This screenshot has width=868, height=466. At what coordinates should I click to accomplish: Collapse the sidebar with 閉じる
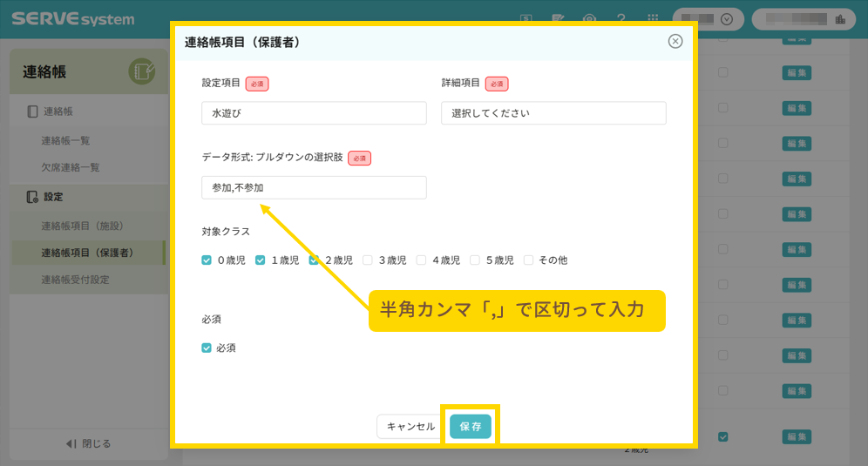89,443
